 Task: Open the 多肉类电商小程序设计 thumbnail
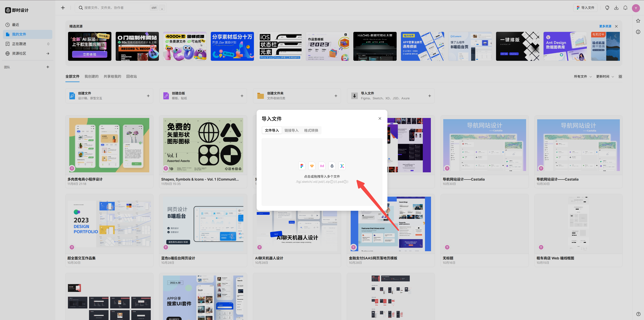109,145
